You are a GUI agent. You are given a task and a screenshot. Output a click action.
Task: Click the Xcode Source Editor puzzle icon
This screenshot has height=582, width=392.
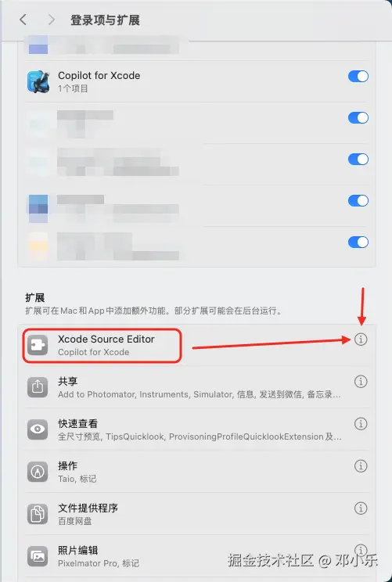tap(38, 345)
